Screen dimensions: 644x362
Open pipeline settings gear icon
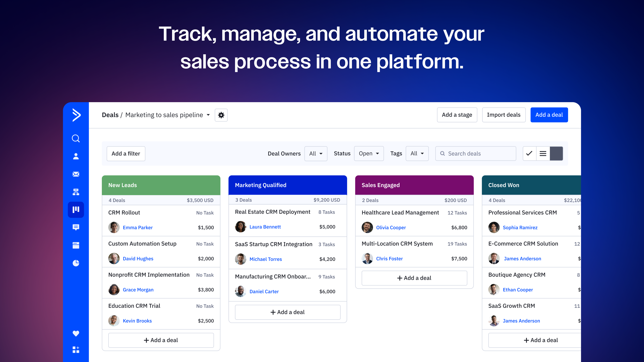[221, 115]
